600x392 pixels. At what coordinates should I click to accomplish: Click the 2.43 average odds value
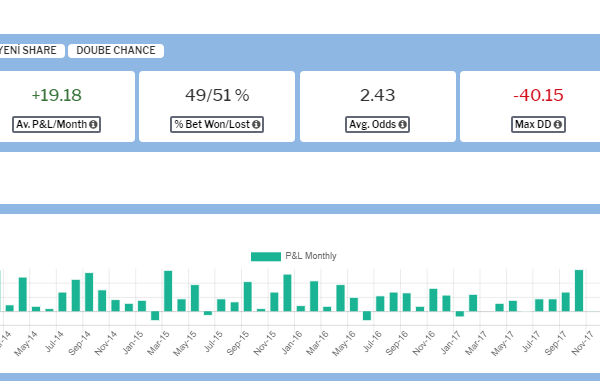coord(377,95)
